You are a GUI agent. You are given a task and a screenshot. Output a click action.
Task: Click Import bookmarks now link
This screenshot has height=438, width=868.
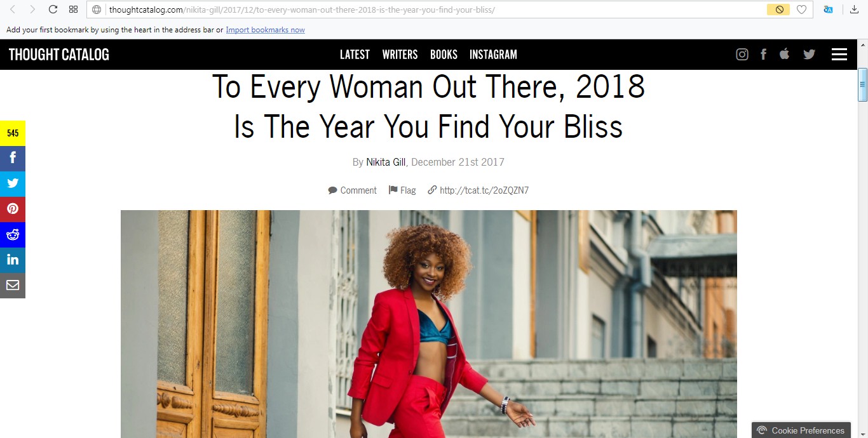point(265,30)
